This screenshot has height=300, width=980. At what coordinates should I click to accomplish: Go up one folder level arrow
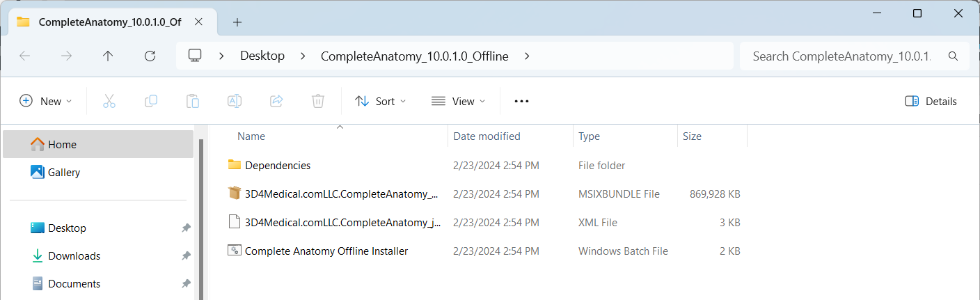point(108,56)
